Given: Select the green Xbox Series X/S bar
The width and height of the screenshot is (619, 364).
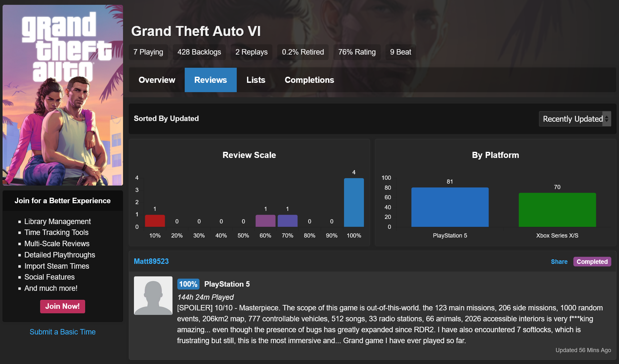Looking at the screenshot, I should (x=557, y=210).
